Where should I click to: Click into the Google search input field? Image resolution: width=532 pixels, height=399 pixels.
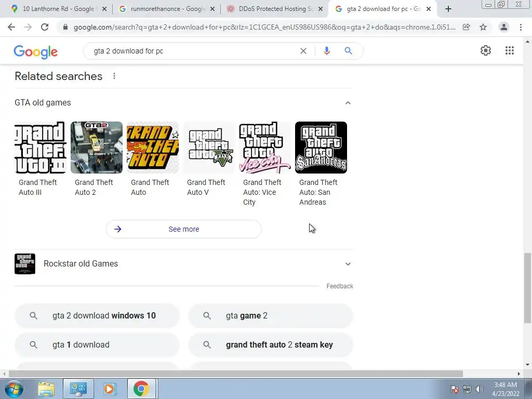pyautogui.click(x=193, y=51)
